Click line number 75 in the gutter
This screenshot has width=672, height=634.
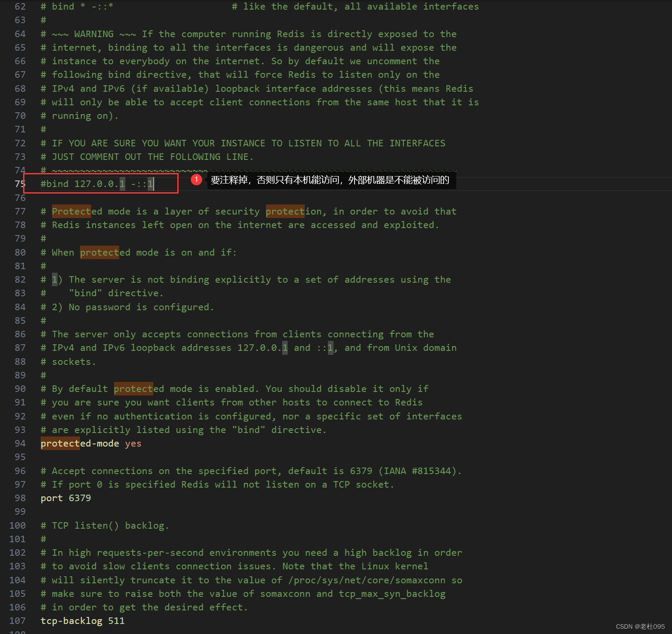20,184
